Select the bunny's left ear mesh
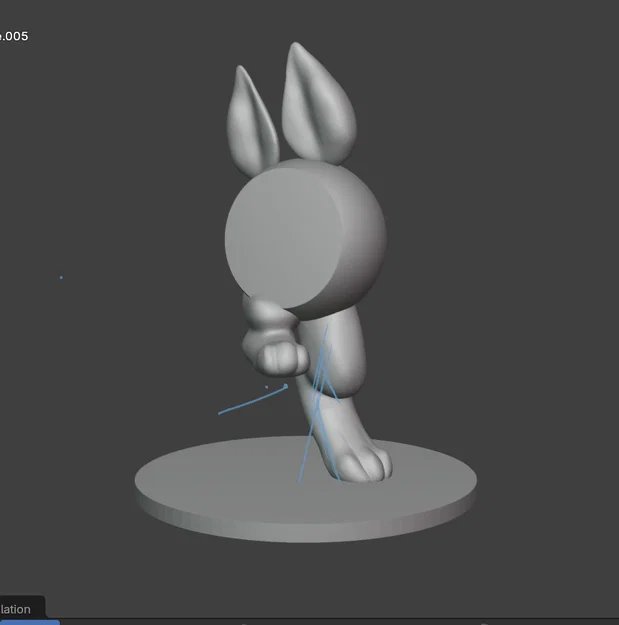 251,120
